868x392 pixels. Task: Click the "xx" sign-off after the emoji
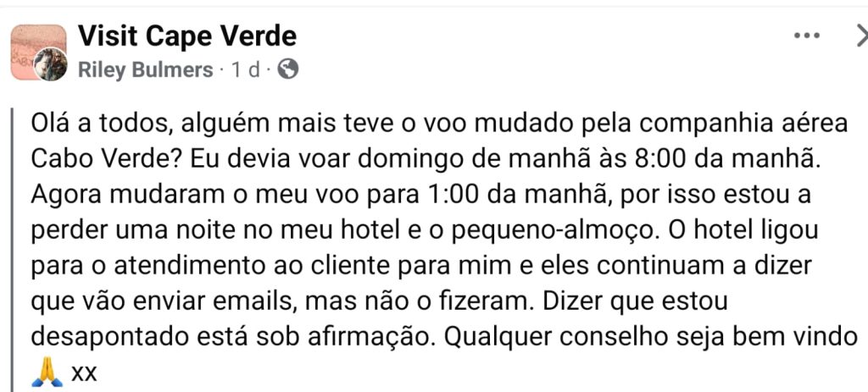point(84,372)
